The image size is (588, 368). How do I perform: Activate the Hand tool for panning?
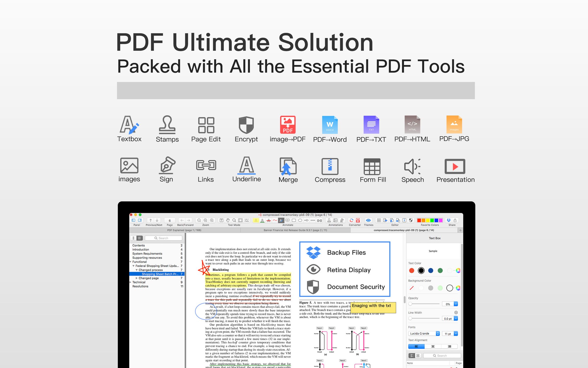(228, 221)
